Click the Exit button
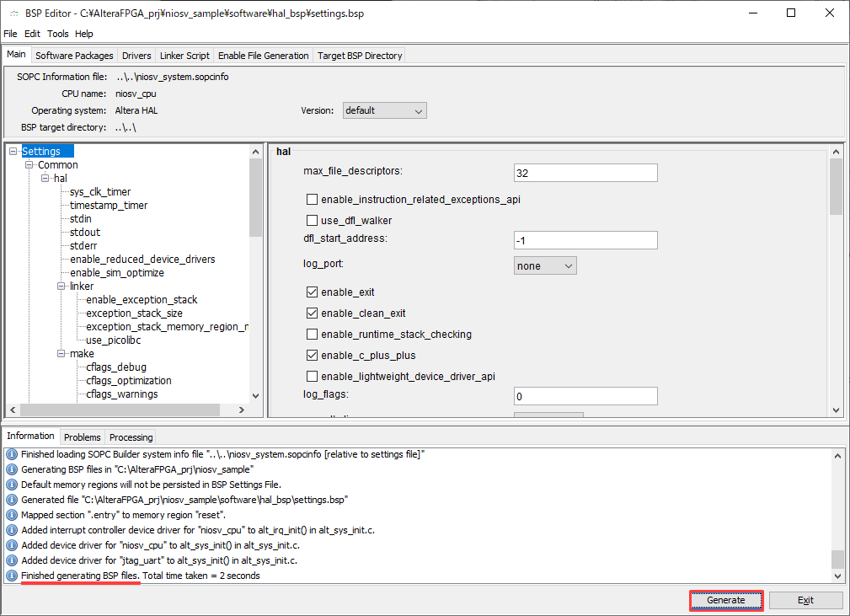Image resolution: width=850 pixels, height=616 pixels. click(x=805, y=600)
